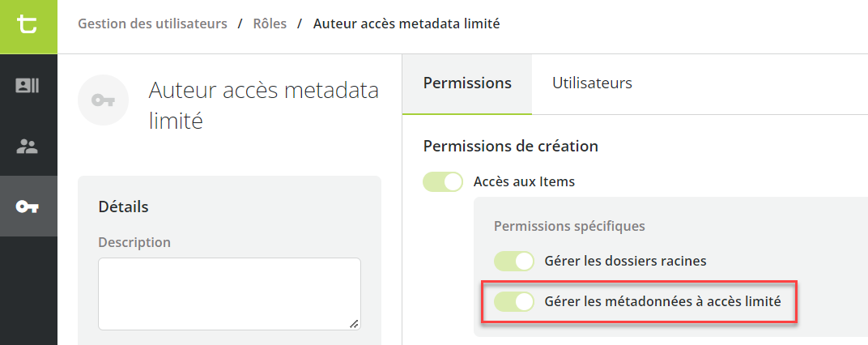Screen dimensions: 868x345
Task: Click the Accès aux Items label text
Action: pyautogui.click(x=524, y=181)
